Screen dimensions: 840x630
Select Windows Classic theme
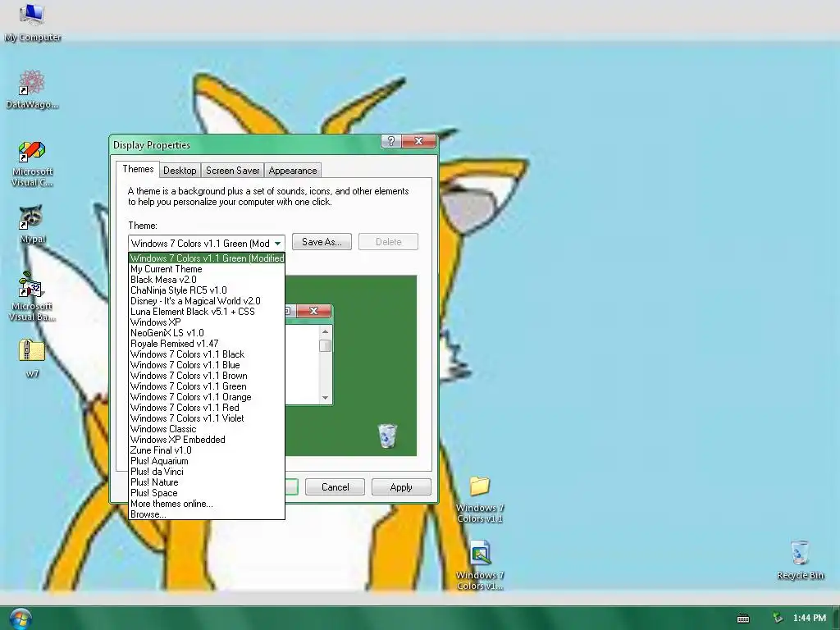click(207, 429)
